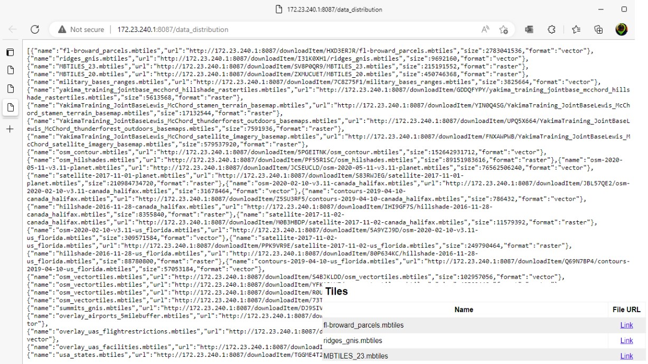Click MBTILES_23.mbtiles in the Tiles table
Screen dimensions: 648x364
pos(355,356)
